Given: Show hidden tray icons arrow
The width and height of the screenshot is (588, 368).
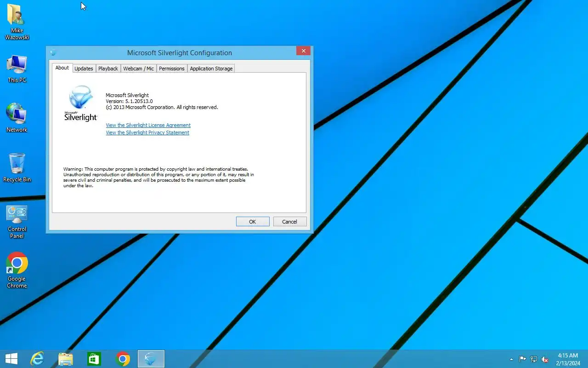Looking at the screenshot, I should tap(511, 359).
